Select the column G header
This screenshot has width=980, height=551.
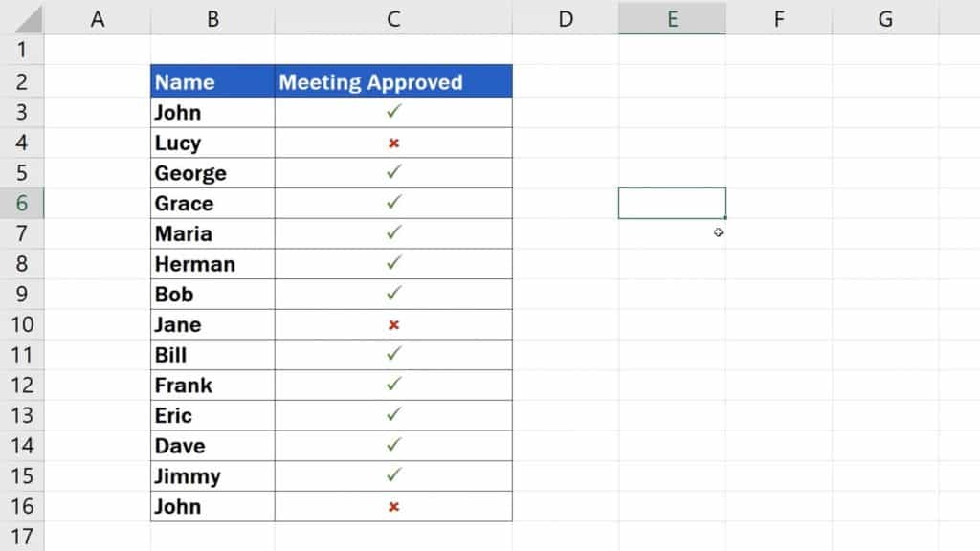pyautogui.click(x=885, y=18)
